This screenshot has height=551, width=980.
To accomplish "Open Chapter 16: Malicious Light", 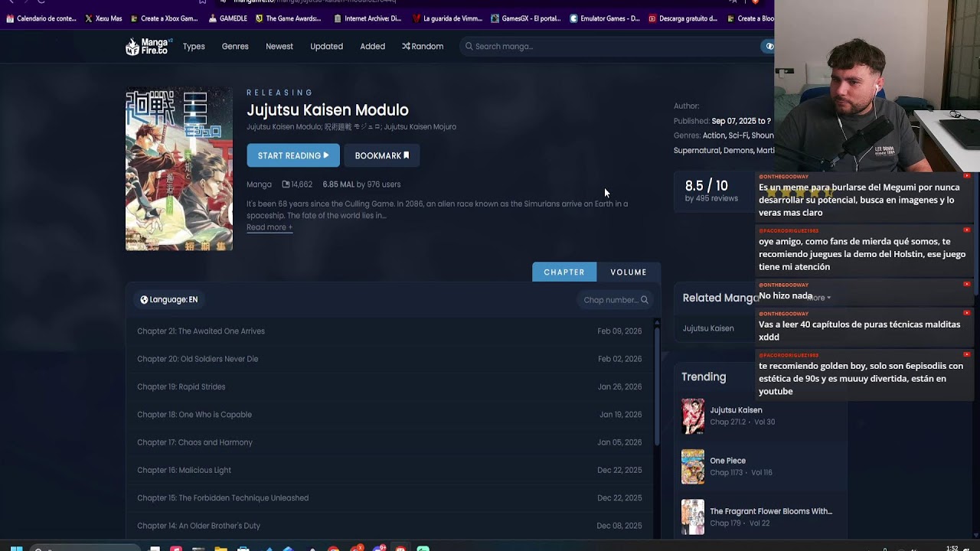I will [x=390, y=471].
